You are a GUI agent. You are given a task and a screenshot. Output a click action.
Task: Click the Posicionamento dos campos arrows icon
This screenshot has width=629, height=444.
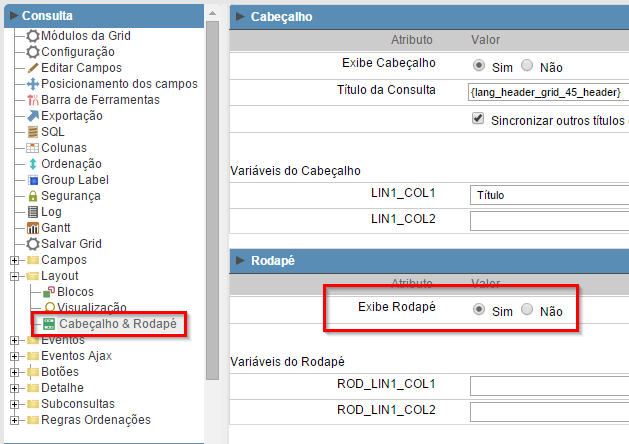33,84
